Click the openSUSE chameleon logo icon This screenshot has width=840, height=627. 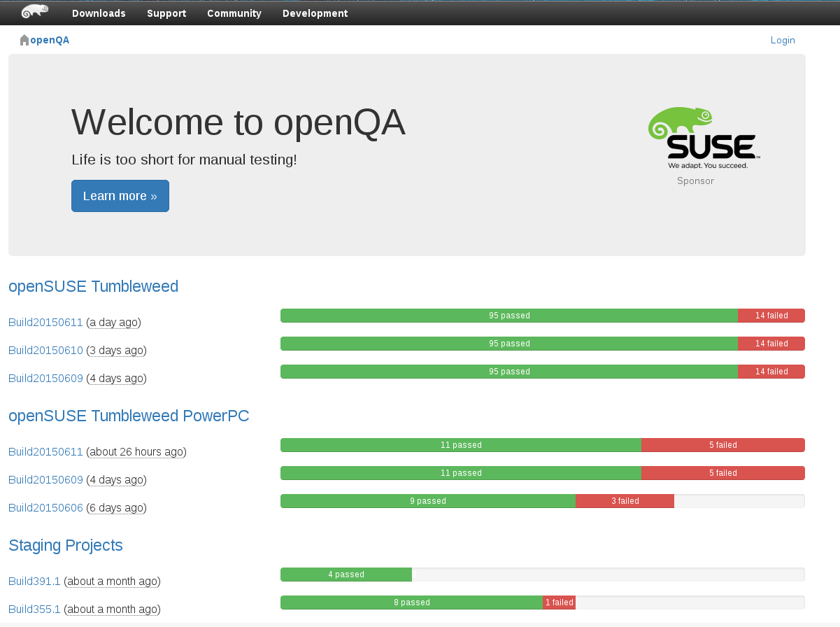(35, 11)
